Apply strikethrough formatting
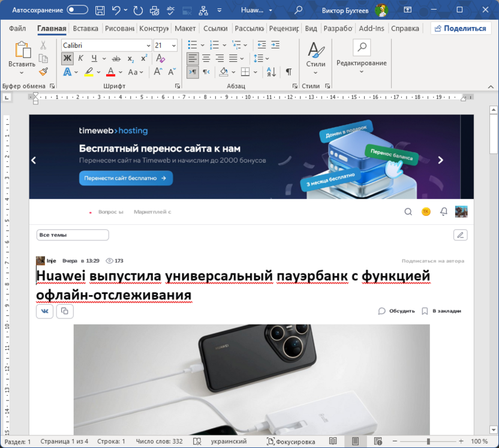The image size is (499, 448). pos(116,59)
